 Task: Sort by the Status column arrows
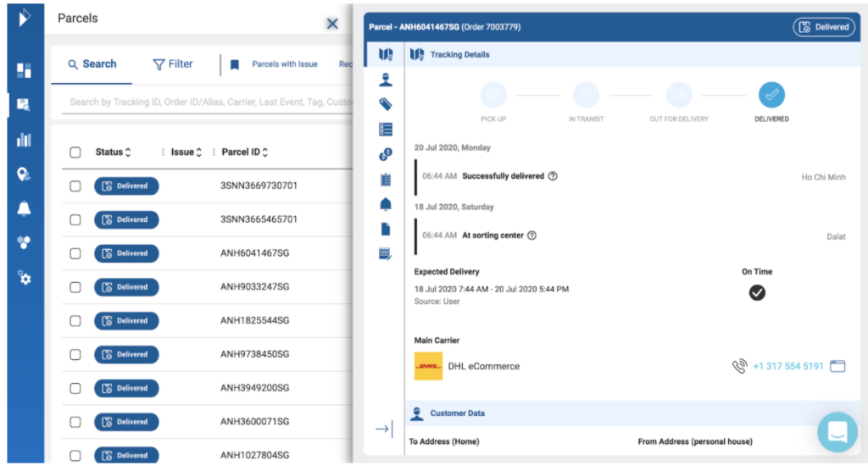coord(128,152)
